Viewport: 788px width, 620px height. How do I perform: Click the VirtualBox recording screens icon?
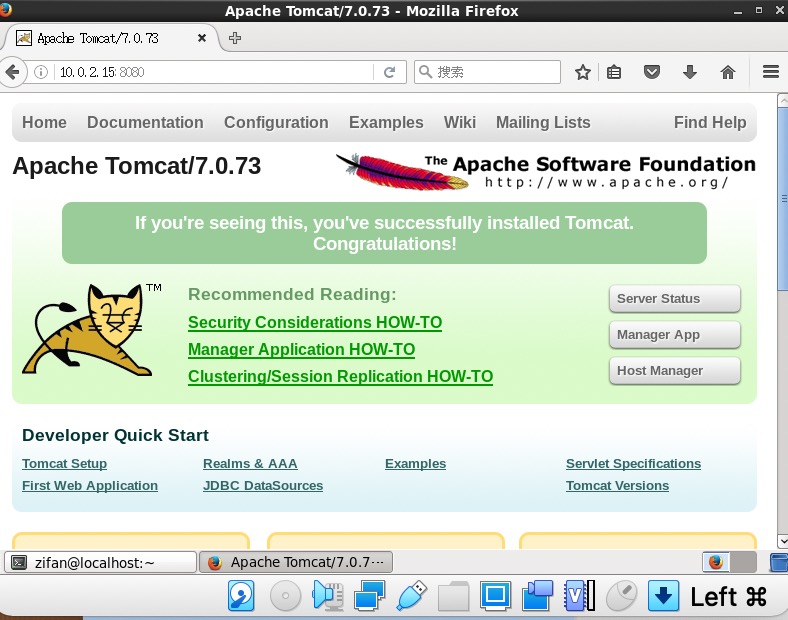(537, 596)
